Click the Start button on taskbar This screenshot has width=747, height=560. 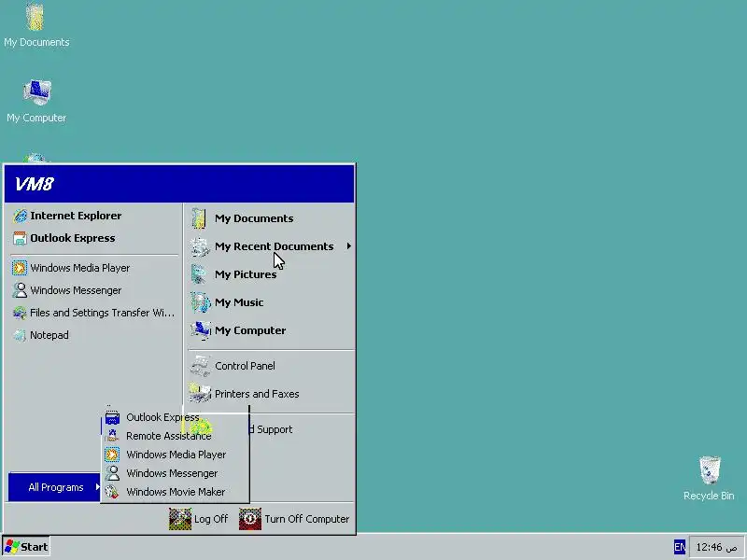26,547
